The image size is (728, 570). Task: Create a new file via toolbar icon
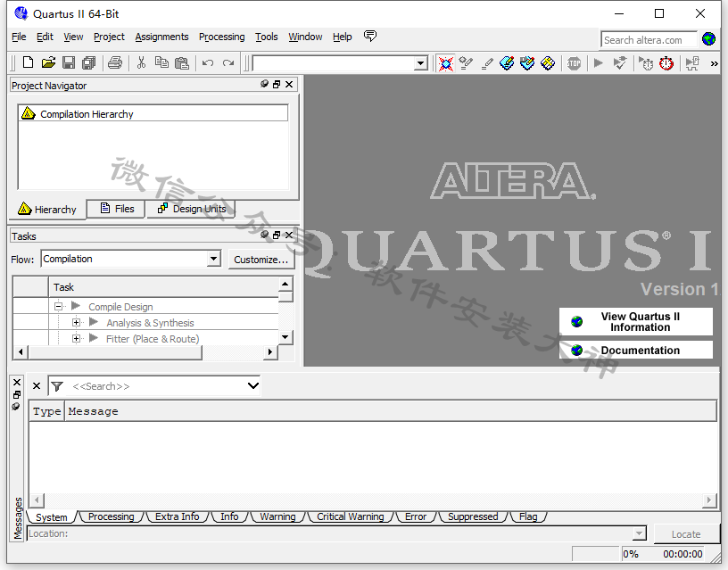coord(28,62)
